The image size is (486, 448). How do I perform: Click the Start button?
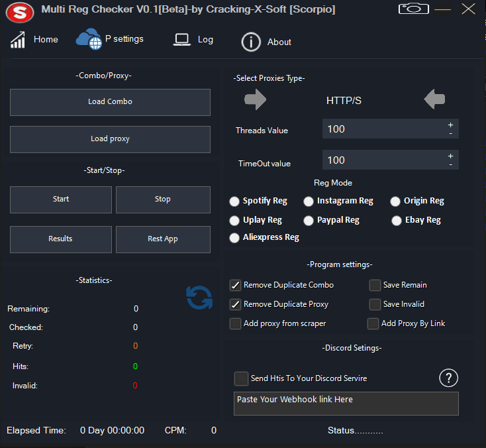click(61, 199)
